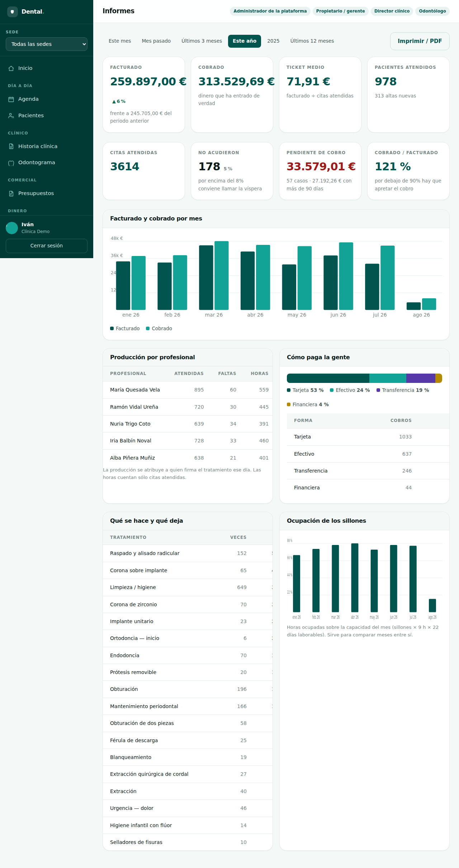Viewport: 459px width, 868px height.
Task: Click the Pacientes person icon
Action: click(11, 116)
